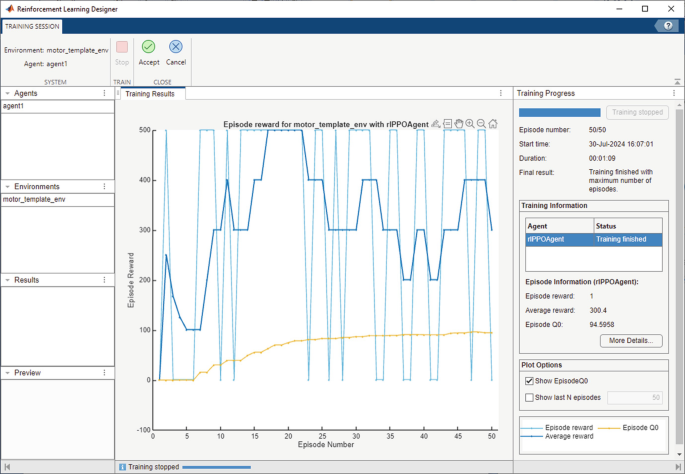Click the green Accept checkmark icon
The height and width of the screenshot is (474, 685).
tap(149, 47)
